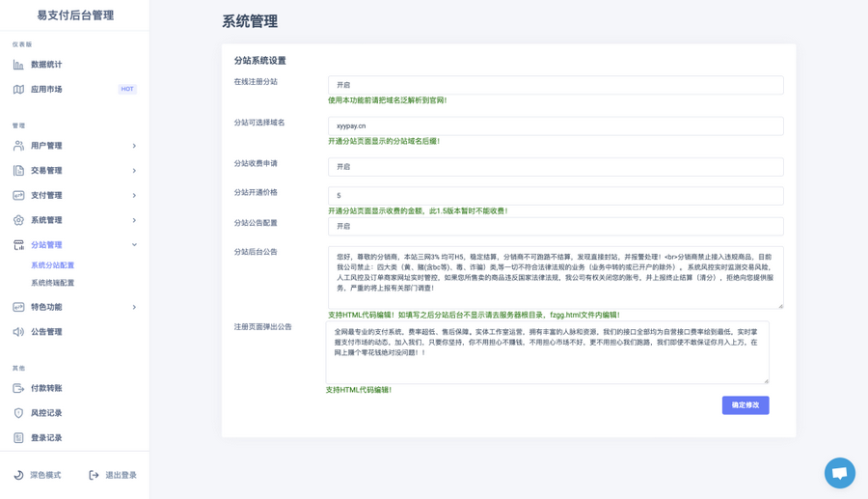Click the 数据统计 chart icon

(18, 65)
